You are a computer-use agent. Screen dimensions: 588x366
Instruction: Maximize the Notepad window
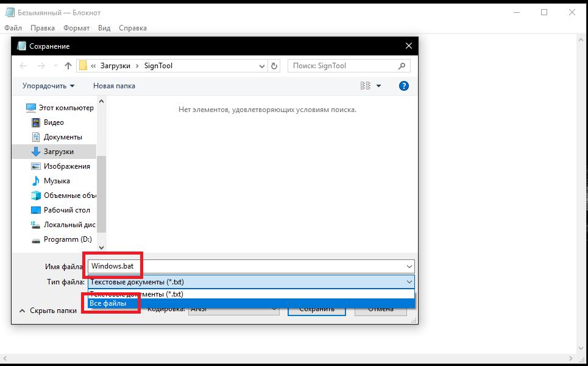[x=544, y=12]
